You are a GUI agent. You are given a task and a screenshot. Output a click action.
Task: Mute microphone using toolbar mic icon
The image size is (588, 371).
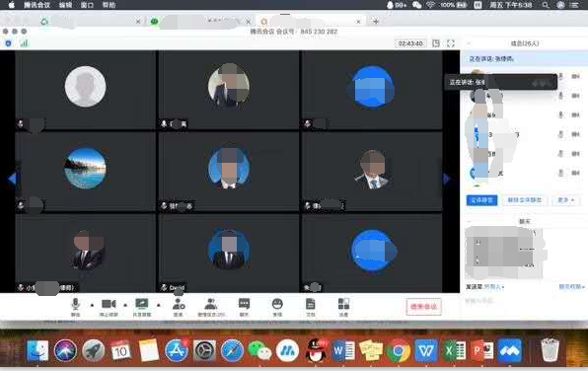[75, 305]
